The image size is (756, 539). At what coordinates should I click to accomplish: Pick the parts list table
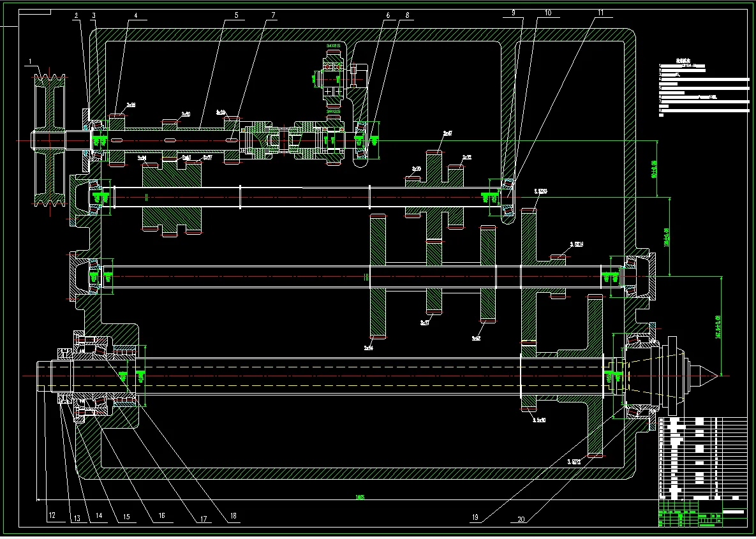tap(702, 457)
